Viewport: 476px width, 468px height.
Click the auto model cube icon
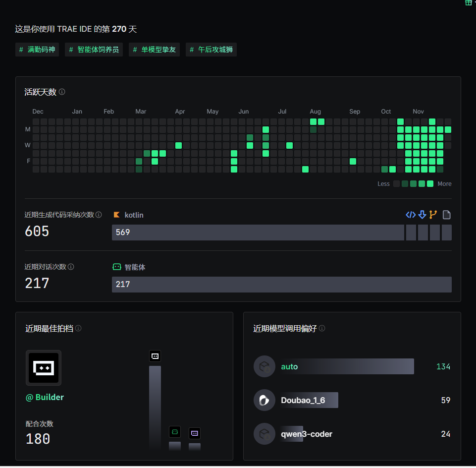pyautogui.click(x=264, y=367)
